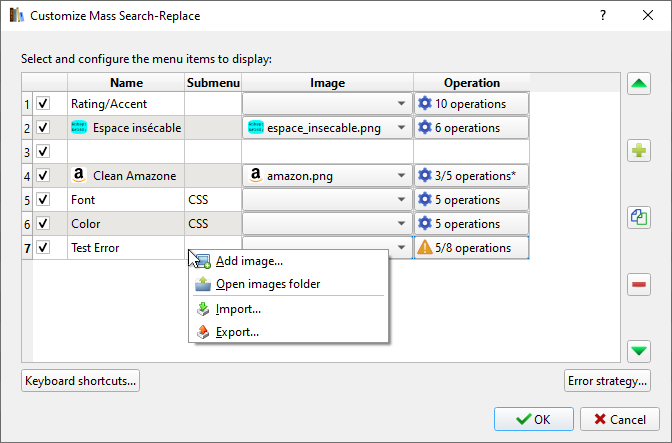Viewport: 672px width, 443px height.
Task: Toggle the Font row checkbox
Action: pyautogui.click(x=43, y=200)
